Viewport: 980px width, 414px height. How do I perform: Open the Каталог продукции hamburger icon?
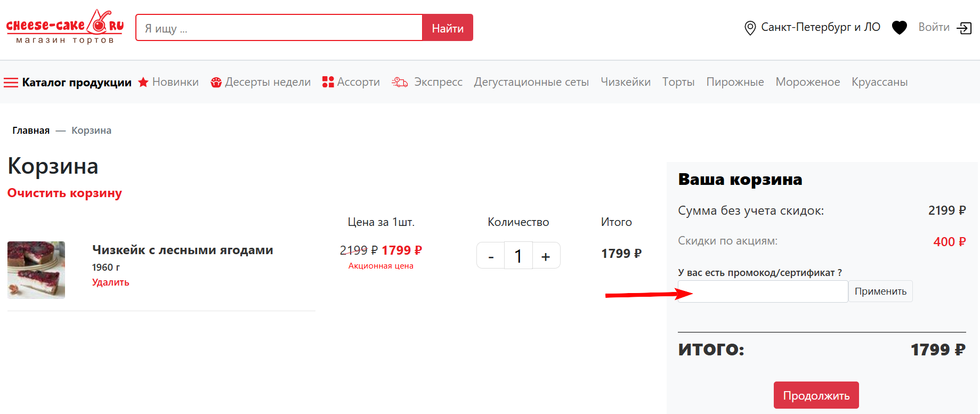pos(11,82)
